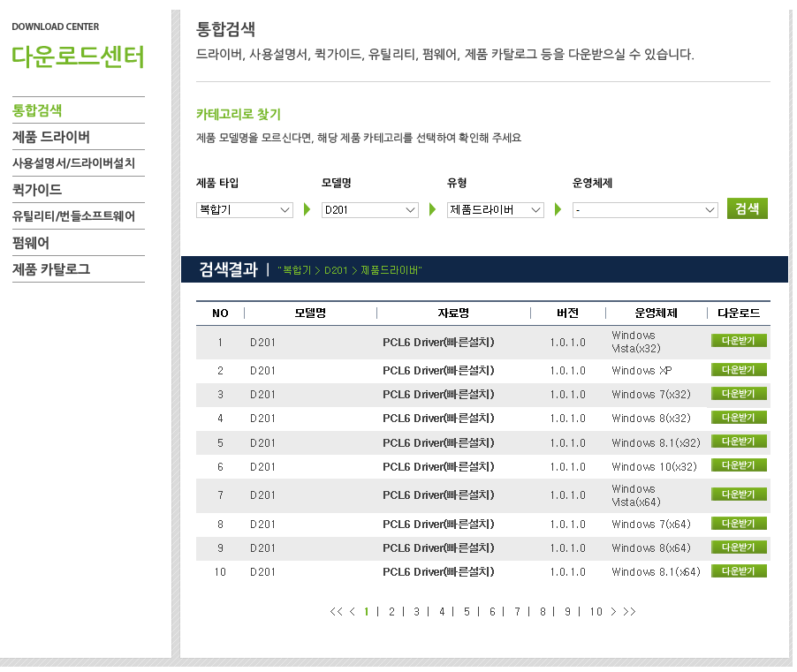This screenshot has height=672, width=797.
Task: Click the 운영체제 column header
Action: (657, 313)
